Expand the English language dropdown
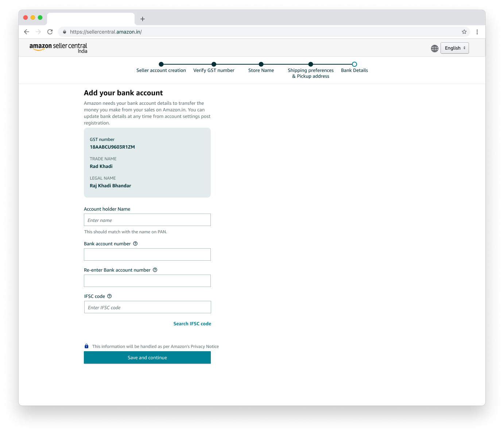 point(454,48)
